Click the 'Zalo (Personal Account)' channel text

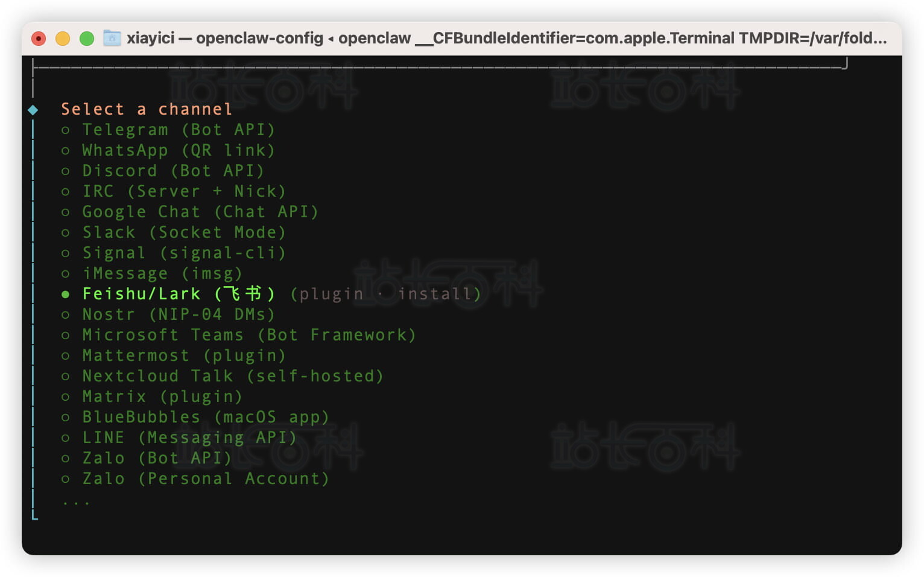pyautogui.click(x=206, y=479)
